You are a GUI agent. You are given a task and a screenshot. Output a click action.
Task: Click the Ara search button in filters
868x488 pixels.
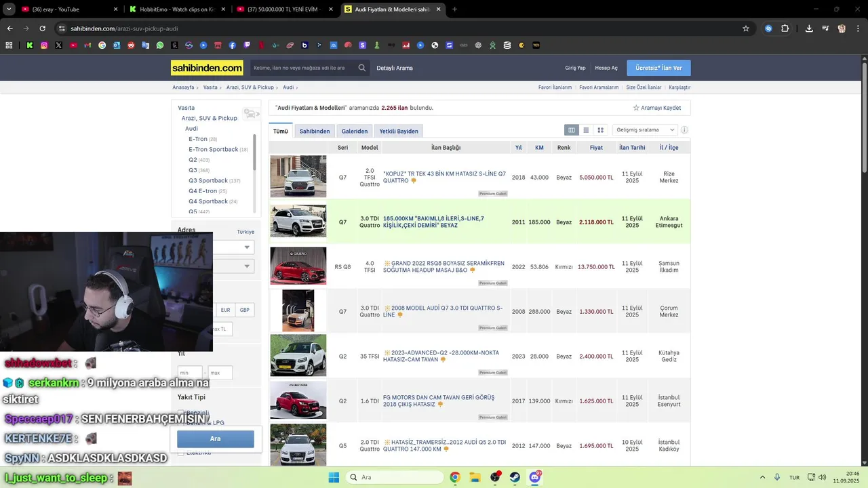point(216,439)
